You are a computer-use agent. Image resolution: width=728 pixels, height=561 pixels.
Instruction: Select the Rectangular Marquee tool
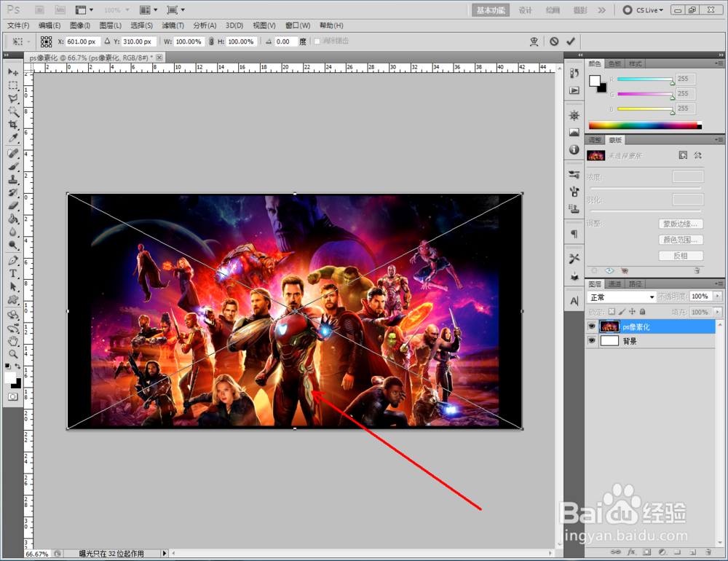click(13, 85)
